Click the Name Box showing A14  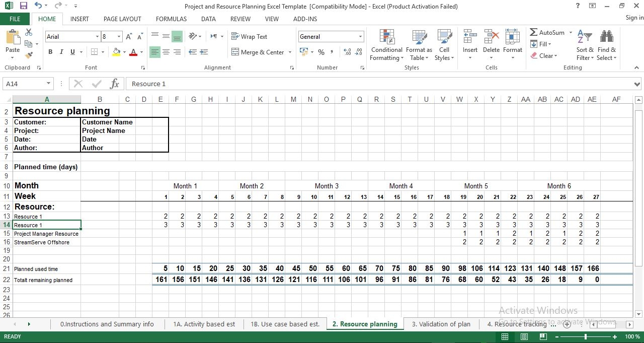(x=24, y=84)
